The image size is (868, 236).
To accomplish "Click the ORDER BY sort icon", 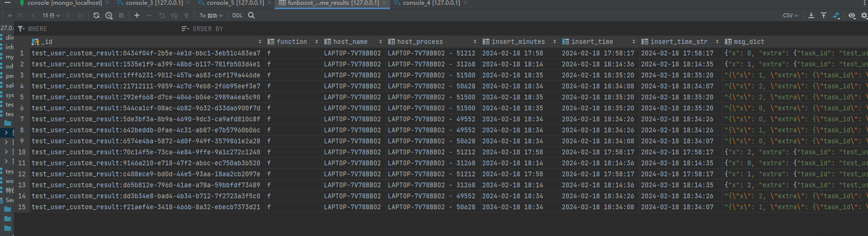I will click(186, 29).
